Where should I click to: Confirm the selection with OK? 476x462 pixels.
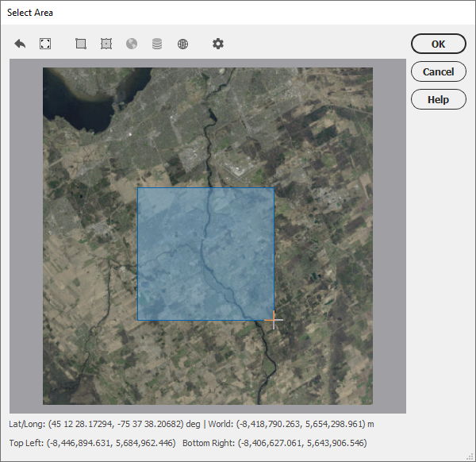click(439, 44)
